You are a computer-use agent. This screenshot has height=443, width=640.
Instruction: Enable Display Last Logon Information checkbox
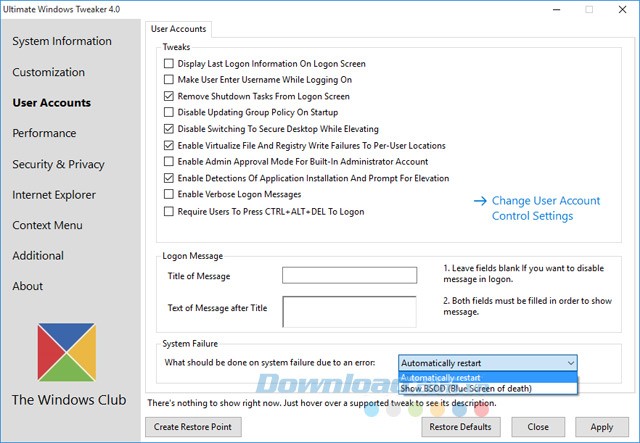click(169, 64)
